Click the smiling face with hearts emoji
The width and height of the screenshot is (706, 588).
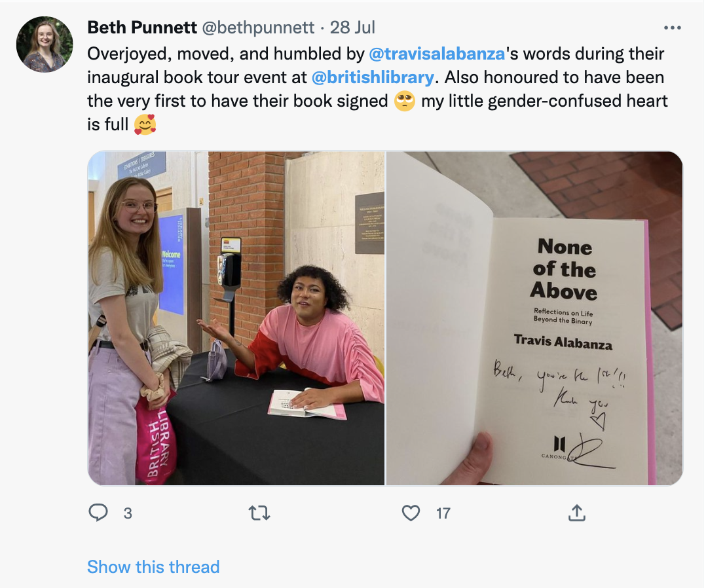145,124
